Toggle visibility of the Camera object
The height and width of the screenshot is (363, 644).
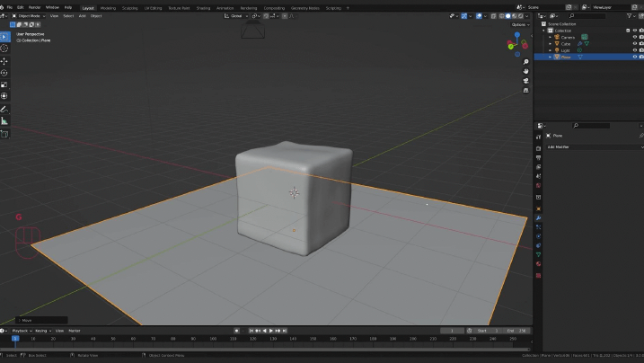(x=635, y=37)
